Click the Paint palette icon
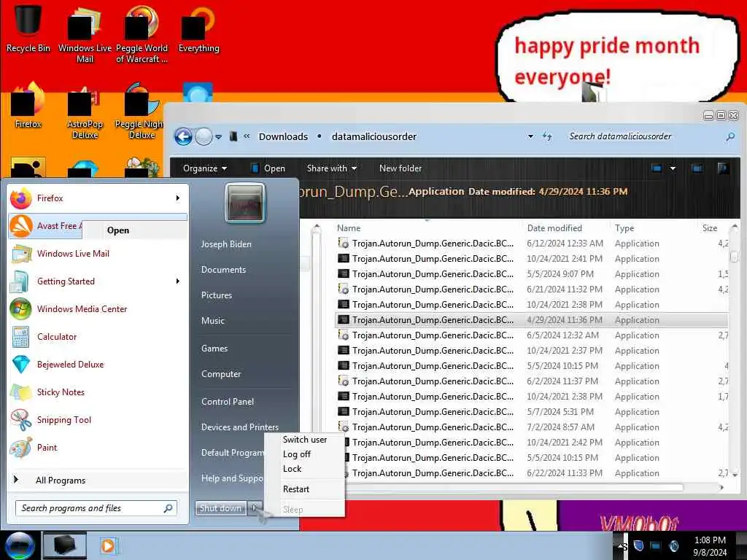Image resolution: width=747 pixels, height=560 pixels. (20, 448)
